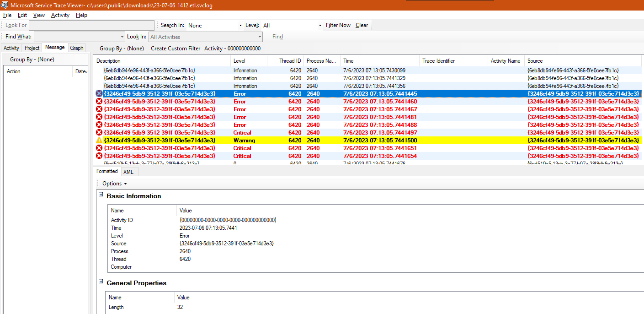Click the Error level cell at 07:13:05.7441481

pyautogui.click(x=240, y=117)
